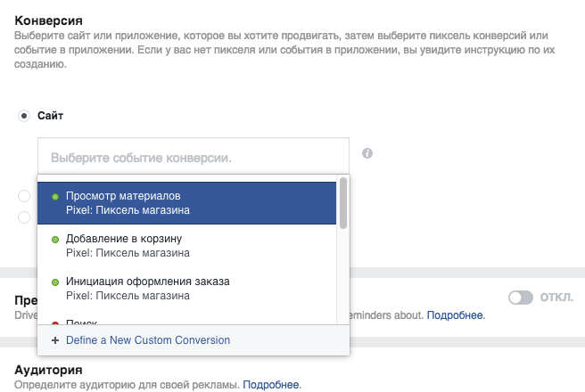Choose Инициация оформления заказа conversion event
Screen dimensions: 585x392
pos(186,289)
